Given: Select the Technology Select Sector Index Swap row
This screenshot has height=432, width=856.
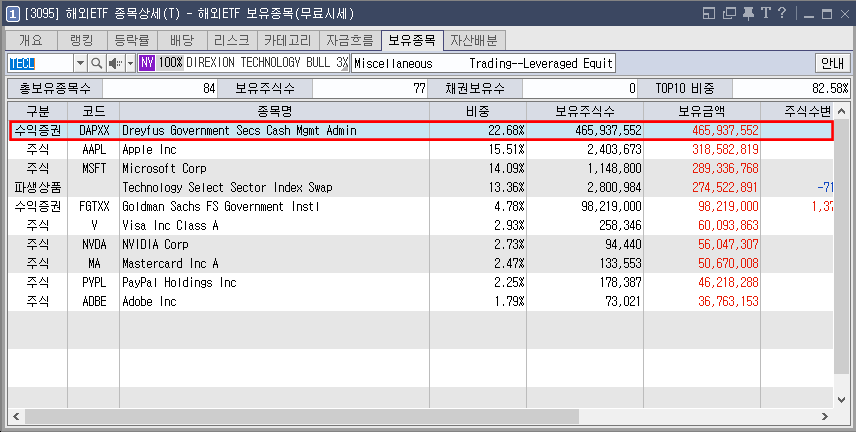Looking at the screenshot, I should (421, 187).
